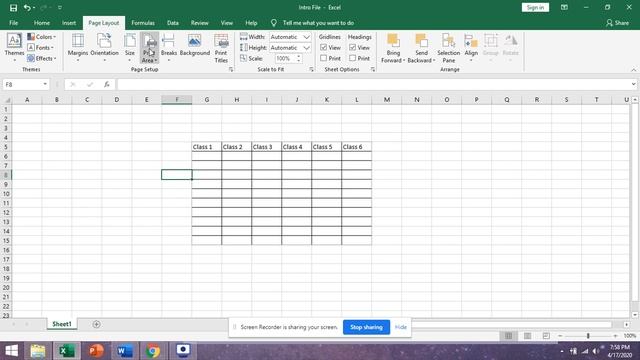Screen dimensions: 640x360
Task: Switch to the Data tab
Action: pos(173,23)
